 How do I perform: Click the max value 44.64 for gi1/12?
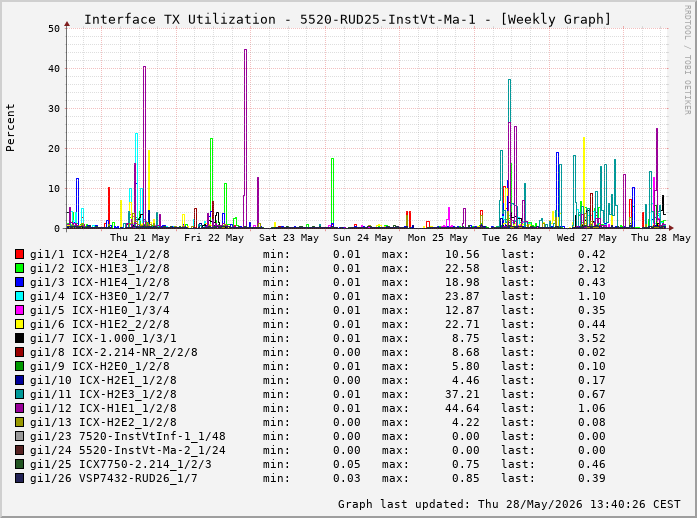click(x=462, y=408)
